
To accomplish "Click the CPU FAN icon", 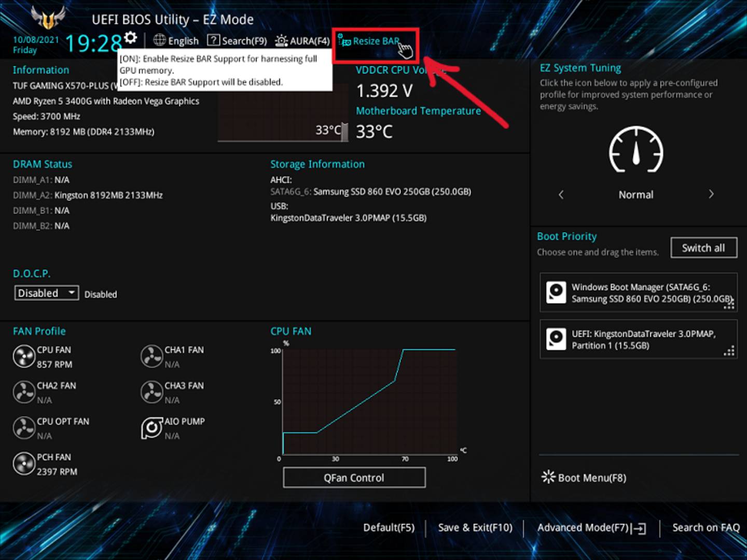I will click(24, 357).
